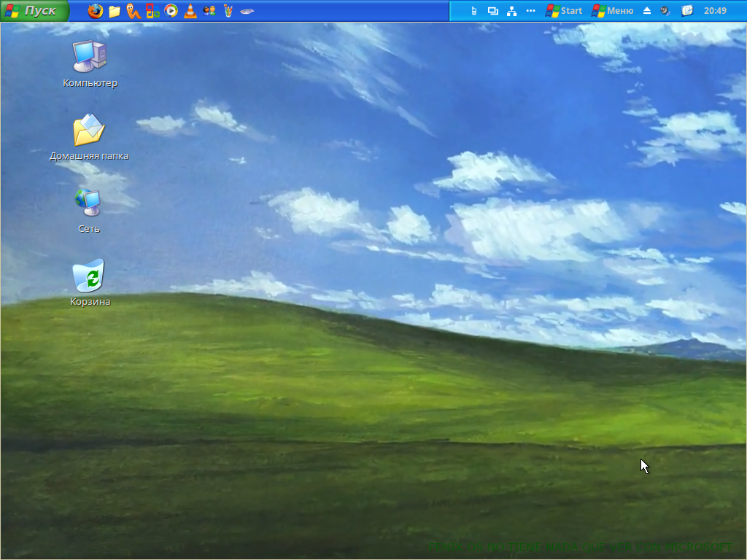Open the drawing app pencil cup icon
This screenshot has width=747, height=560.
tap(228, 11)
